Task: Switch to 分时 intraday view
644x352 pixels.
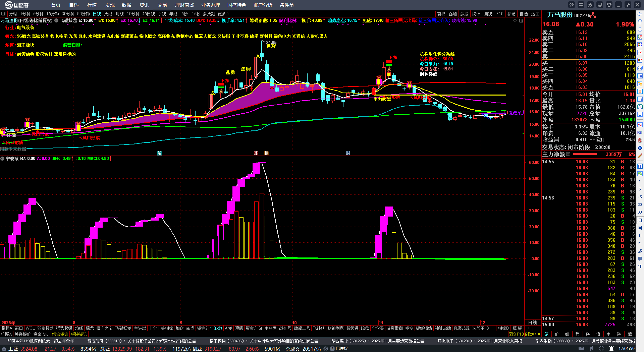Action: [13, 14]
